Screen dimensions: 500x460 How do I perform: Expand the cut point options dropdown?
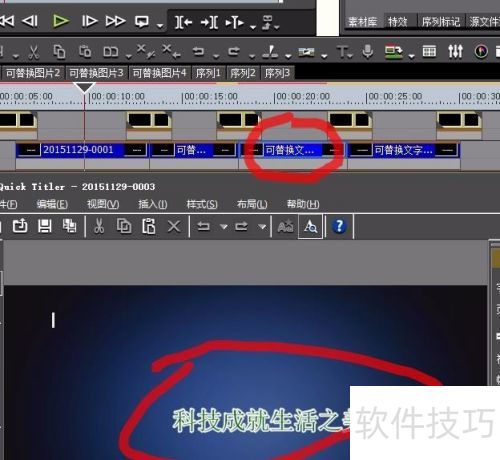[x=288, y=56]
